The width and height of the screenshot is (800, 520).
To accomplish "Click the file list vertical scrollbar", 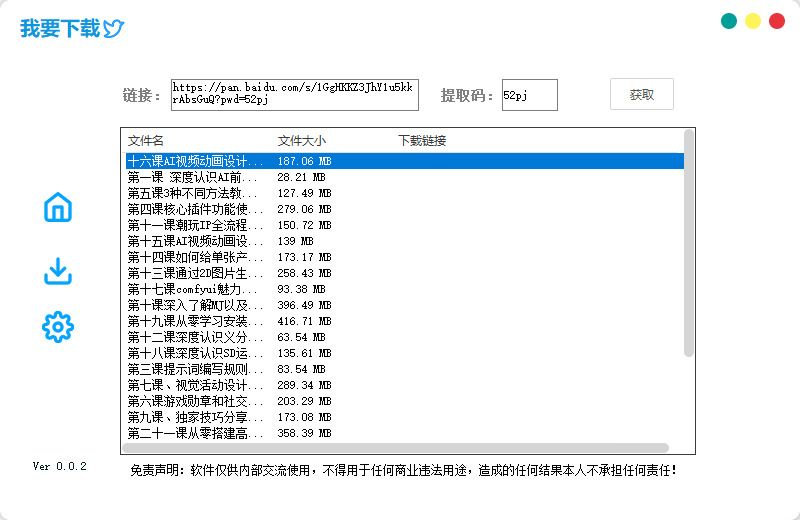I will coord(688,242).
